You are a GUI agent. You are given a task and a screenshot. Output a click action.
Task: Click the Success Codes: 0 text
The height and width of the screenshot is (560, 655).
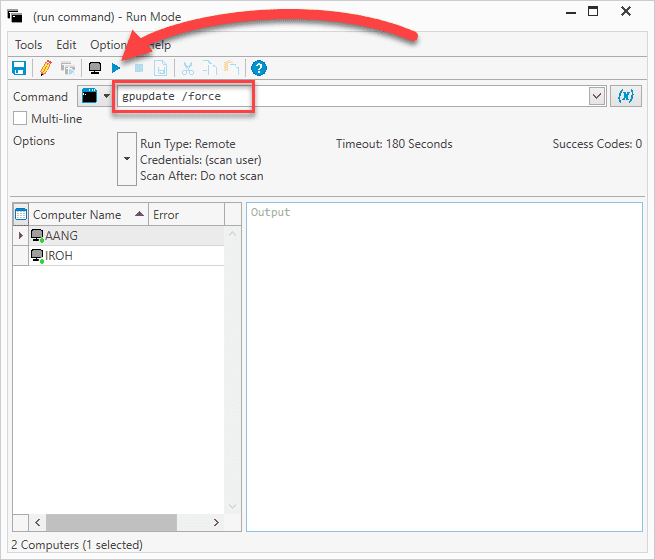(597, 144)
